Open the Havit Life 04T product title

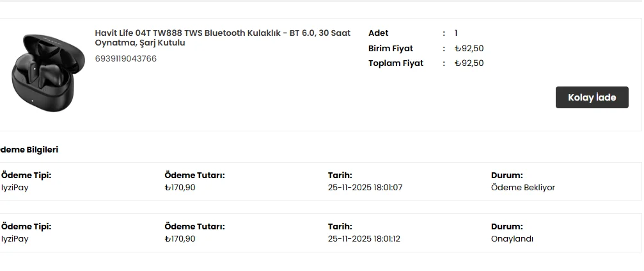[x=223, y=38]
